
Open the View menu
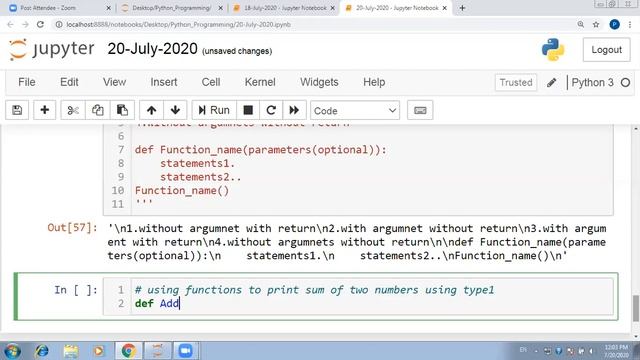(114, 82)
